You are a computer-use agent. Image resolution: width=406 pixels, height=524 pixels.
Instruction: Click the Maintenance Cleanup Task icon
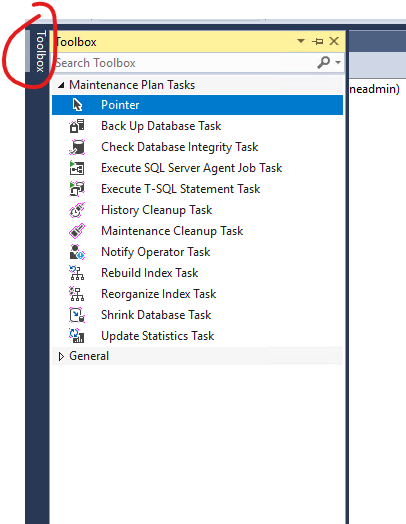(x=77, y=231)
